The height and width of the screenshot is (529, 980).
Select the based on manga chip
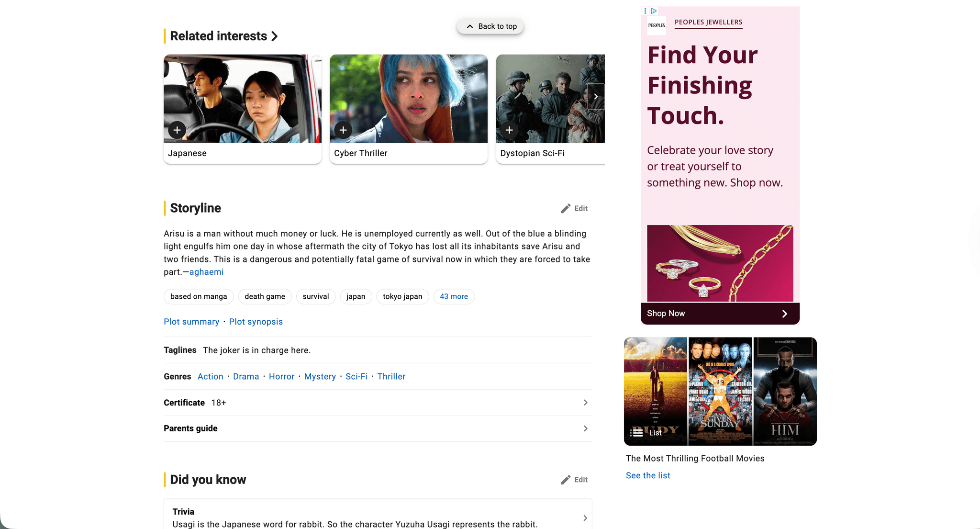tap(199, 296)
